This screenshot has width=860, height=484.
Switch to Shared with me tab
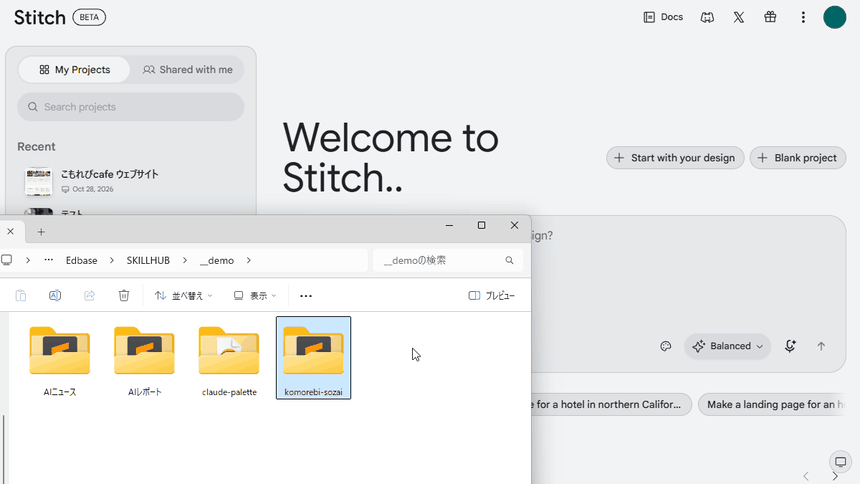click(188, 70)
